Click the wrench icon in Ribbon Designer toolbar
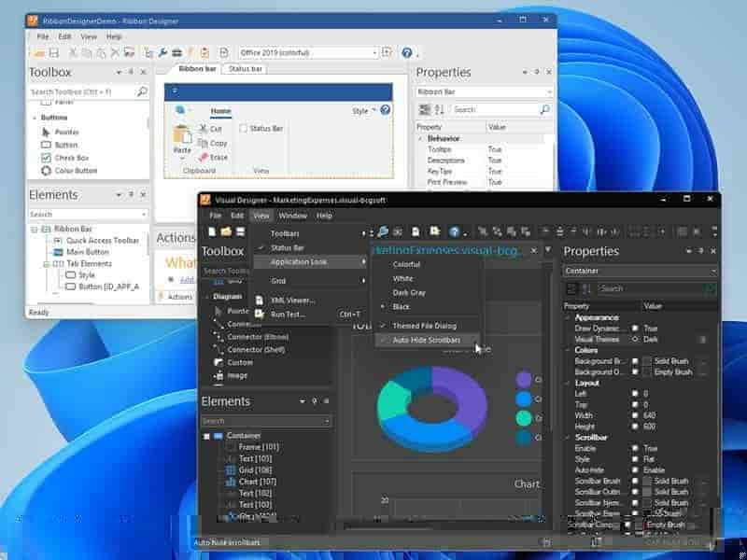The height and width of the screenshot is (560, 747). [x=162, y=52]
